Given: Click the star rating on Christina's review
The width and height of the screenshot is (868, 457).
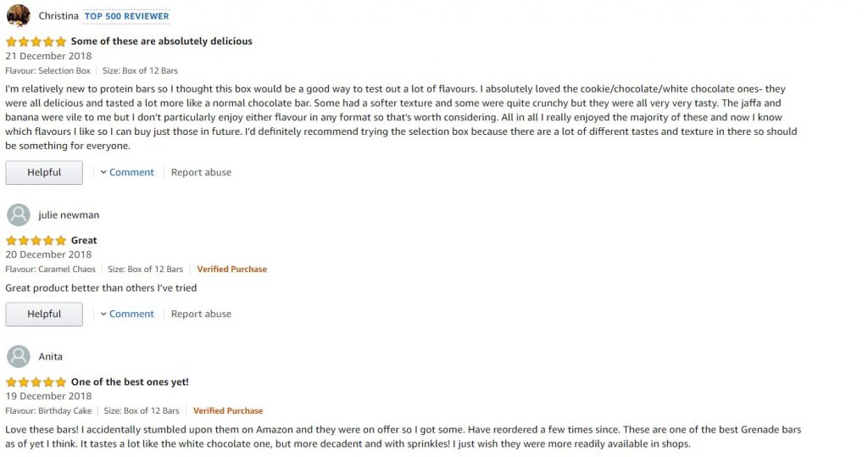Looking at the screenshot, I should pyautogui.click(x=36, y=42).
